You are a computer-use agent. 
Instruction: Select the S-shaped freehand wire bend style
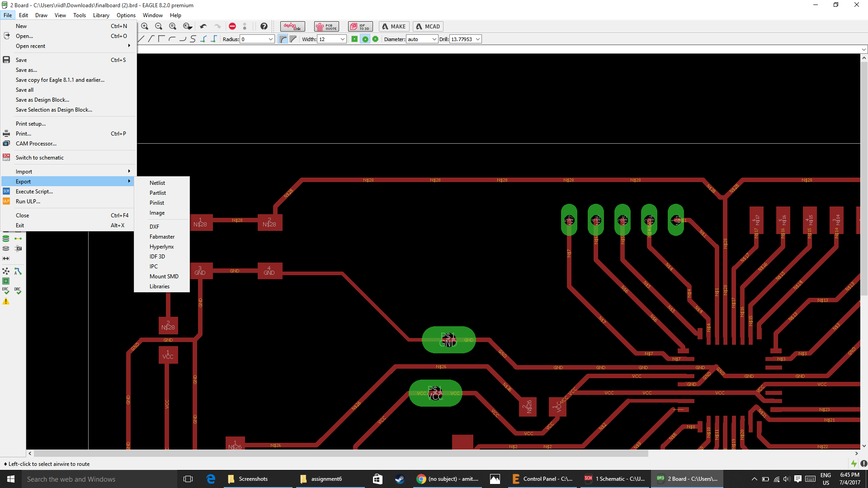(193, 39)
